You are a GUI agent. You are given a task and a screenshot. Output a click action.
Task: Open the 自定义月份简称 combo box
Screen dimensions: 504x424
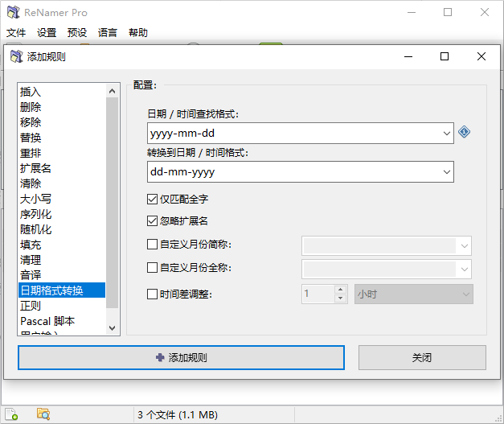[387, 245]
